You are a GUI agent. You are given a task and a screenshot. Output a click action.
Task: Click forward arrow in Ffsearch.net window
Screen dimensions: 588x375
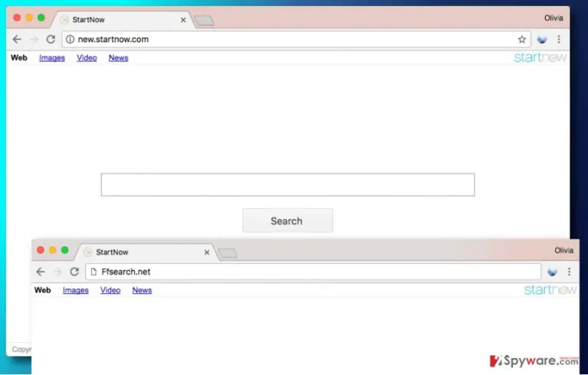pyautogui.click(x=57, y=272)
